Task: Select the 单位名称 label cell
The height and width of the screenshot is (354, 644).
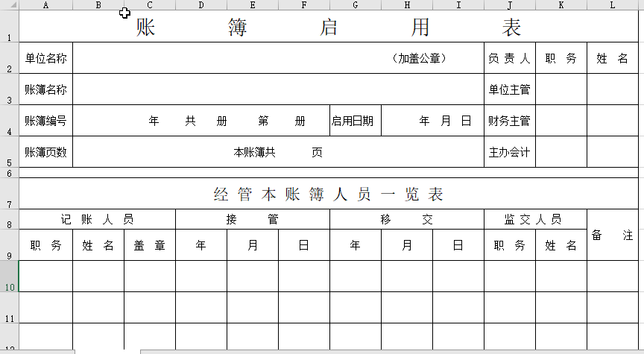Action: pyautogui.click(x=45, y=58)
